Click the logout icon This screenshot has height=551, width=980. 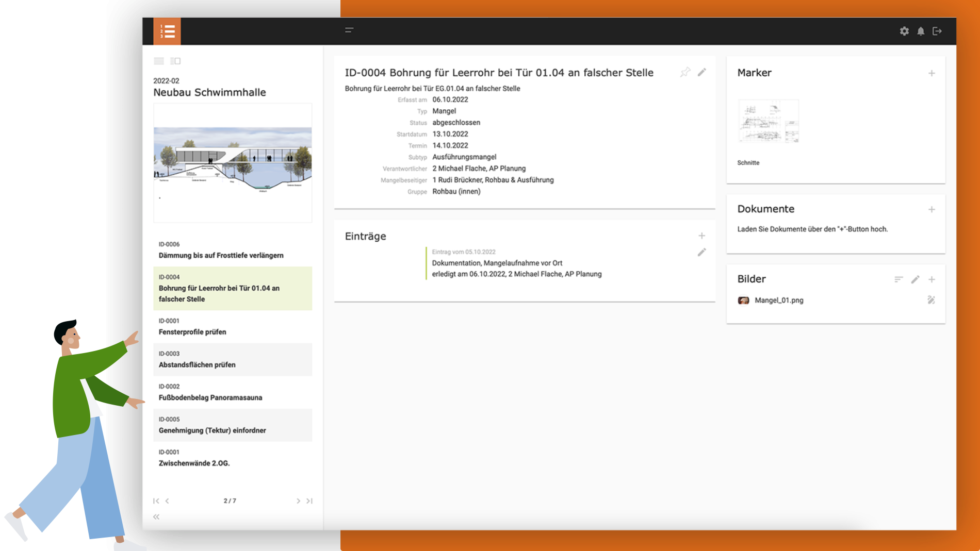937,31
